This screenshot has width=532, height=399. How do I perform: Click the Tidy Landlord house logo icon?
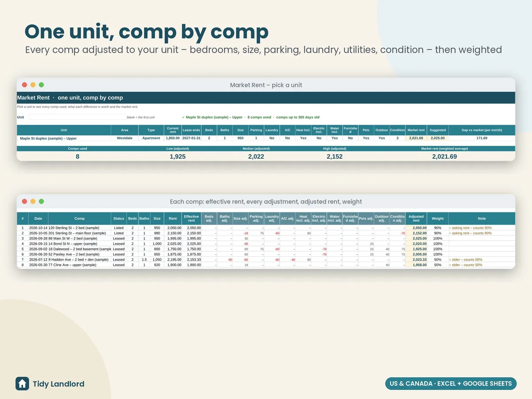(22, 384)
